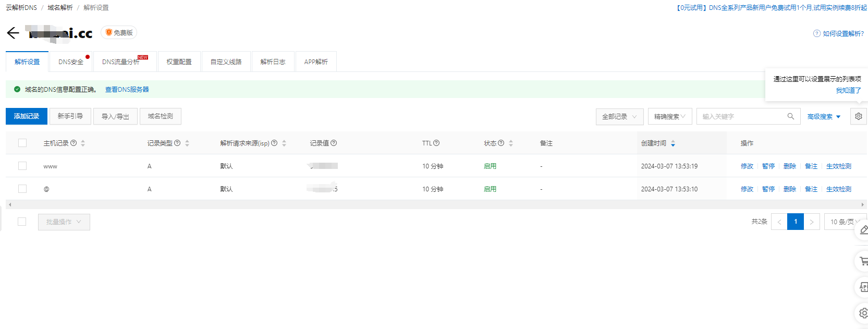Select the www record checkbox
Viewport: 868px width, 329px height.
[x=22, y=166]
